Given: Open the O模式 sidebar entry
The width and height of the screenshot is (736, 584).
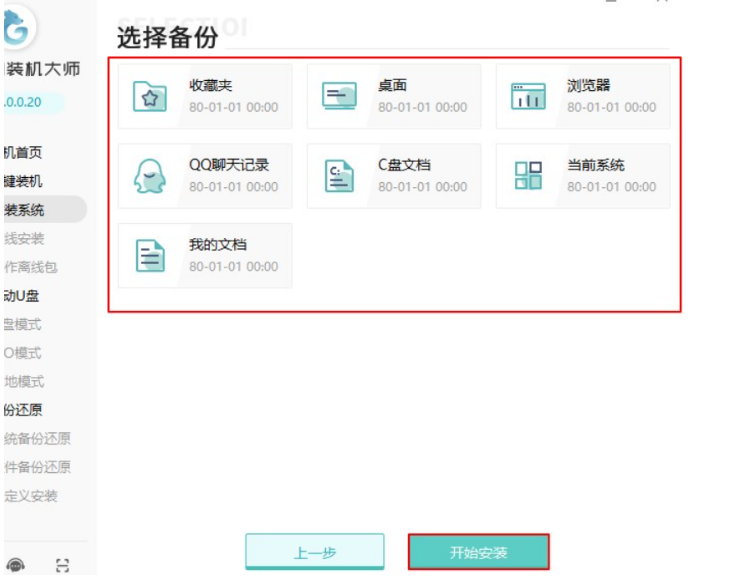Looking at the screenshot, I should point(23,353).
